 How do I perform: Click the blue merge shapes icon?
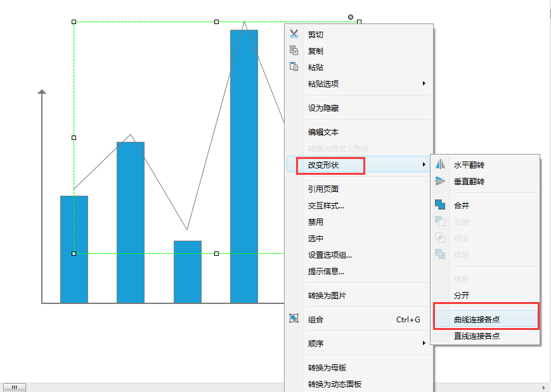tap(440, 205)
